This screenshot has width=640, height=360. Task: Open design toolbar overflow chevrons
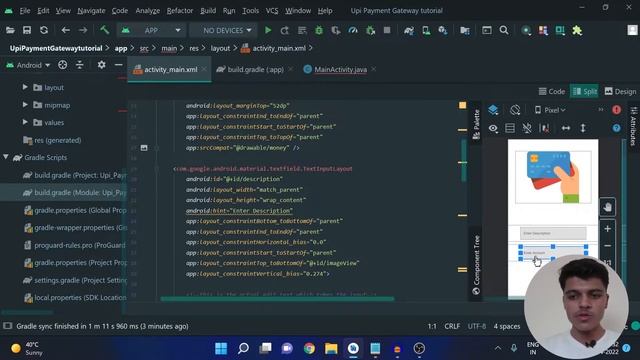click(601, 109)
